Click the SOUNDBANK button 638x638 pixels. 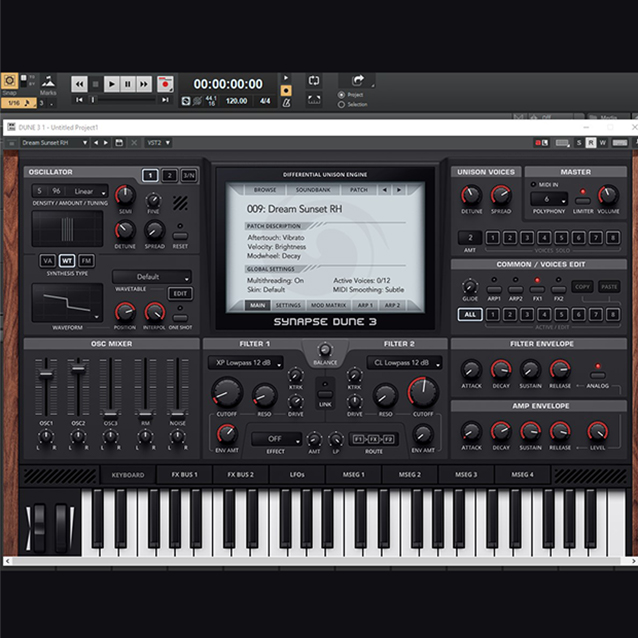click(312, 189)
